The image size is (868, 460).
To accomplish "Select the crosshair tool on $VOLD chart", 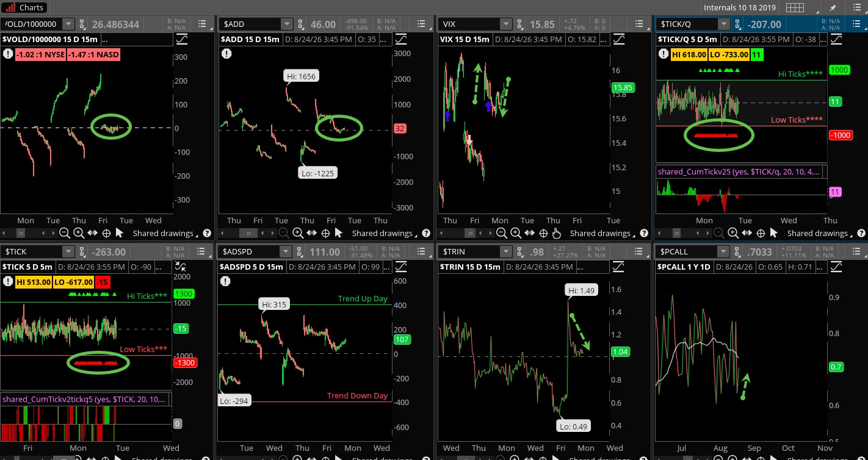I will tap(106, 233).
